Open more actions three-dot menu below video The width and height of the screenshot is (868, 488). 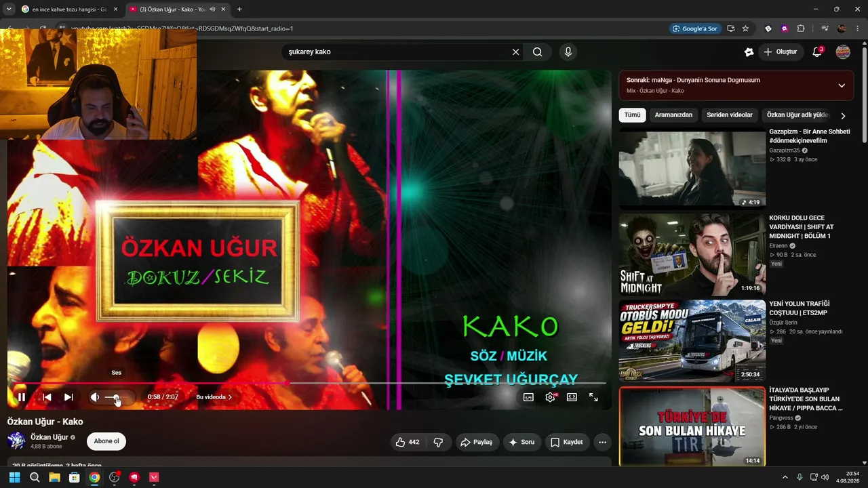602,442
